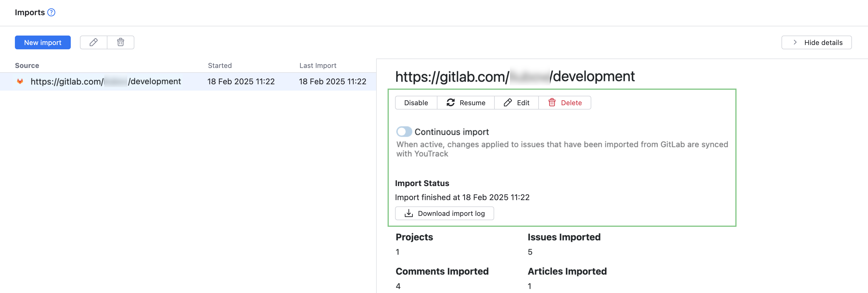Image resolution: width=868 pixels, height=293 pixels.
Task: Collapse details using the Hide details chevron
Action: (x=795, y=42)
